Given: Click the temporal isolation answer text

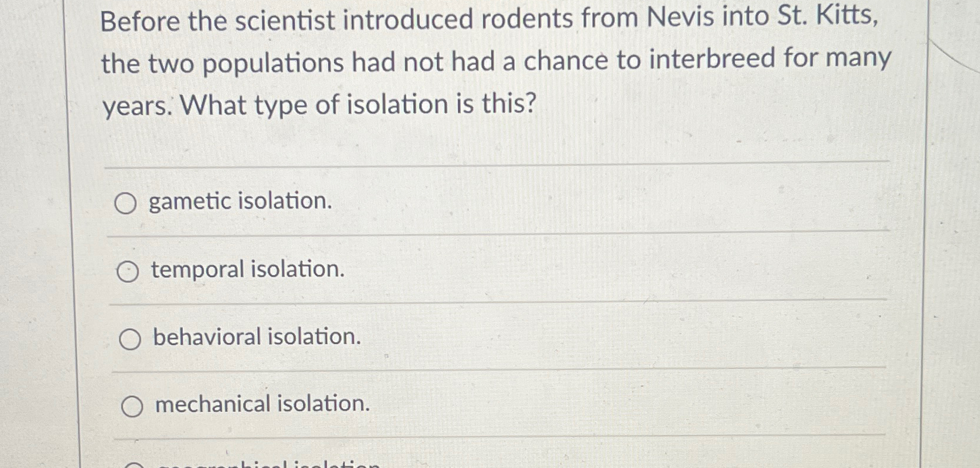Looking at the screenshot, I should pyautogui.click(x=247, y=271).
